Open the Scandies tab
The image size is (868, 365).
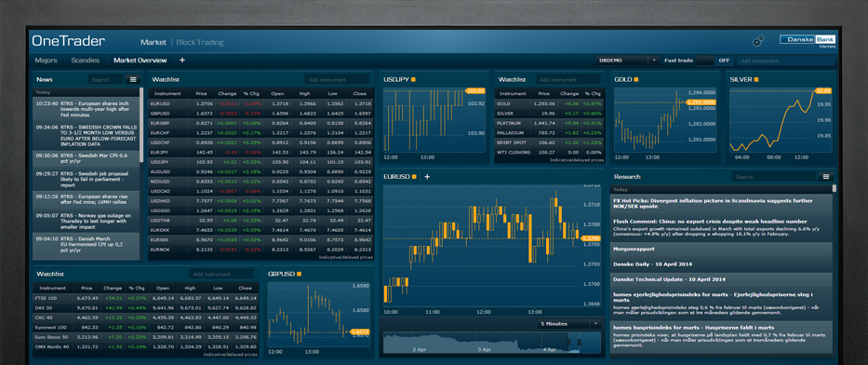[x=86, y=61]
